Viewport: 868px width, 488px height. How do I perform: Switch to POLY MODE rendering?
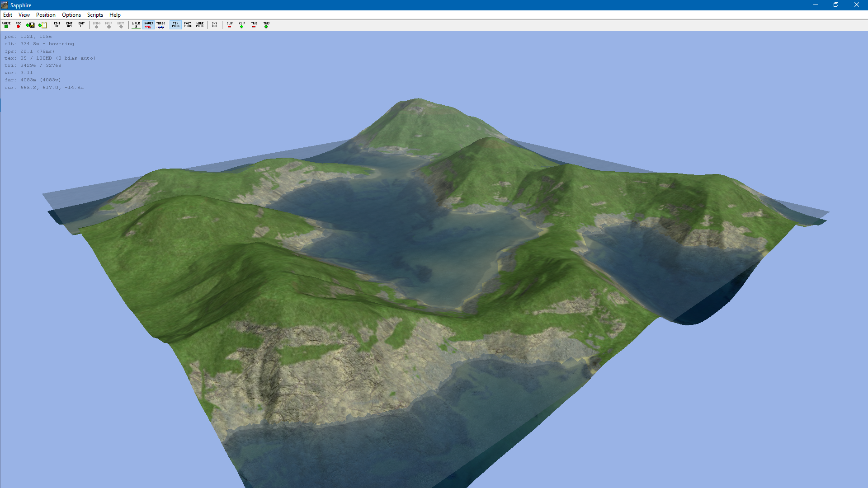coord(188,25)
